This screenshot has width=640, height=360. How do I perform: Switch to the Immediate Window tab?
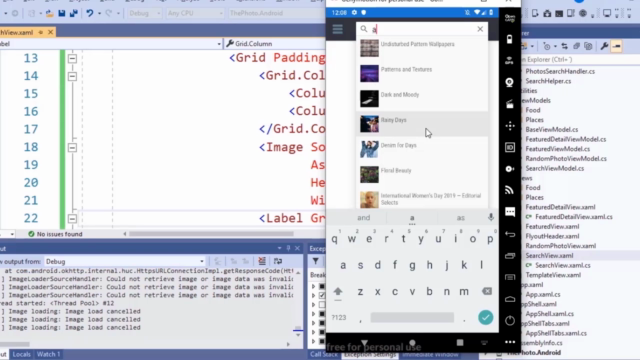point(430,354)
